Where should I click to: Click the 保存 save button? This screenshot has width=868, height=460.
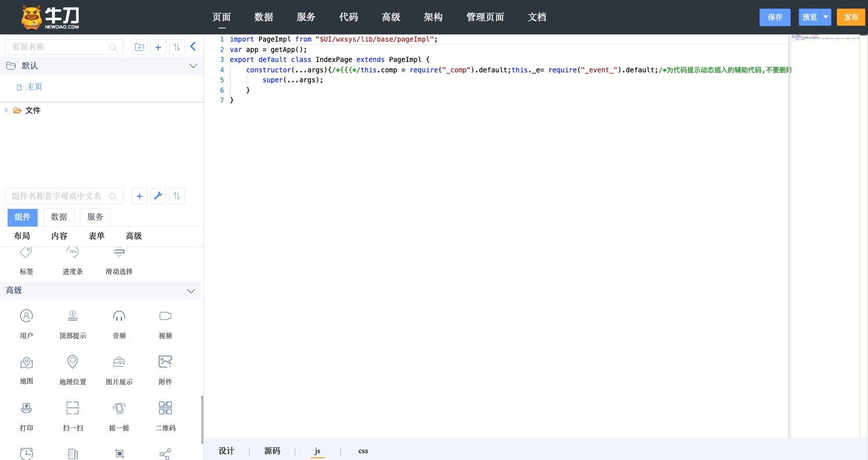pyautogui.click(x=775, y=17)
